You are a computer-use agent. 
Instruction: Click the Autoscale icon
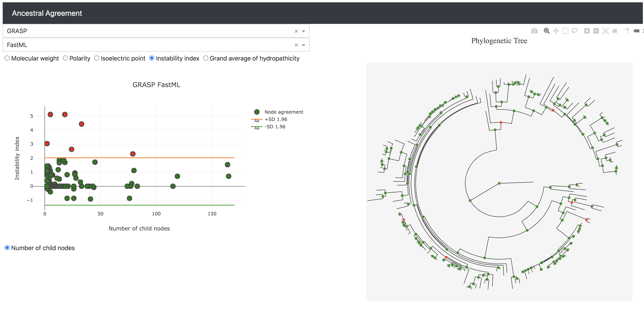pyautogui.click(x=605, y=31)
